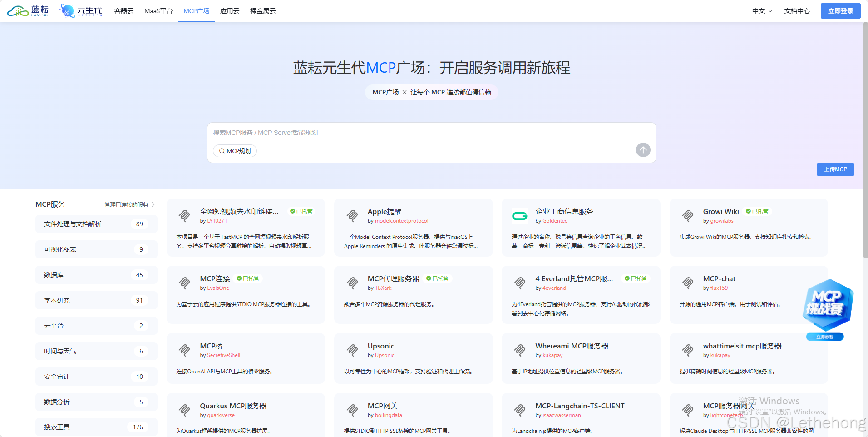Viewport: 868px width, 437px height.
Task: Open author link SecretiveShell
Action: click(x=224, y=355)
